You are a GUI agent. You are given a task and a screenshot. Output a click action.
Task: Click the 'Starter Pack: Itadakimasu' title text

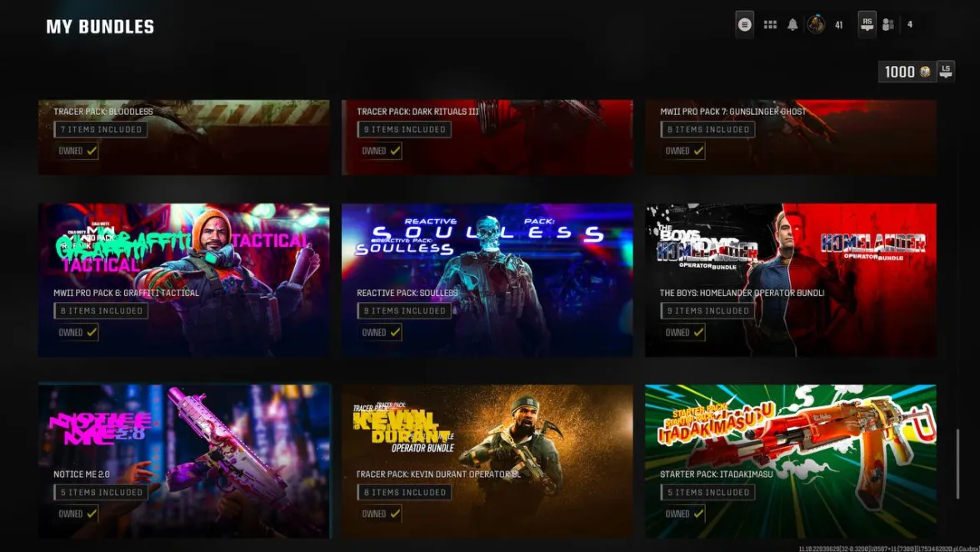717,474
